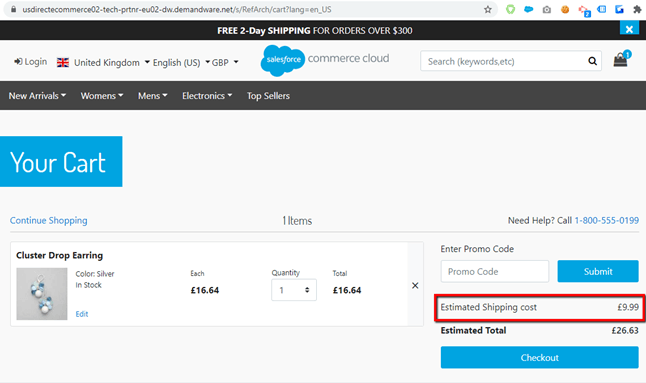The image size is (646, 383).
Task: Bookmark page with the star icon
Action: pos(488,9)
